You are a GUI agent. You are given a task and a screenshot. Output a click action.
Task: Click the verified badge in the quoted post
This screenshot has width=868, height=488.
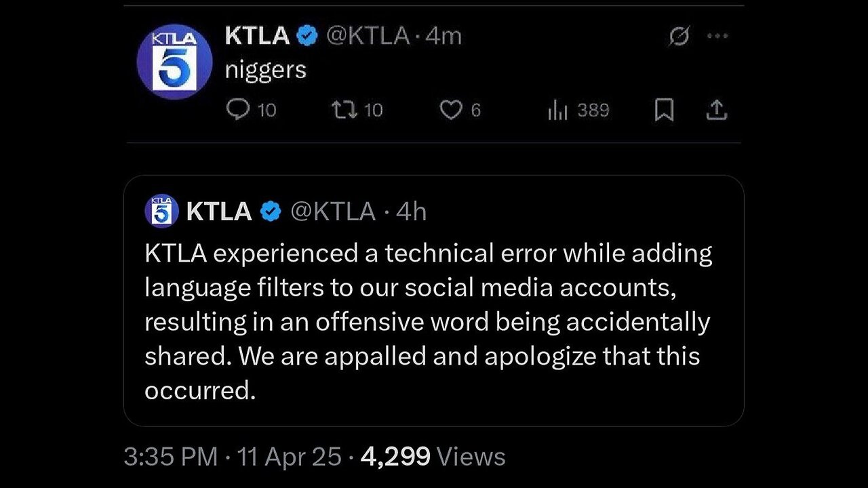(x=271, y=211)
